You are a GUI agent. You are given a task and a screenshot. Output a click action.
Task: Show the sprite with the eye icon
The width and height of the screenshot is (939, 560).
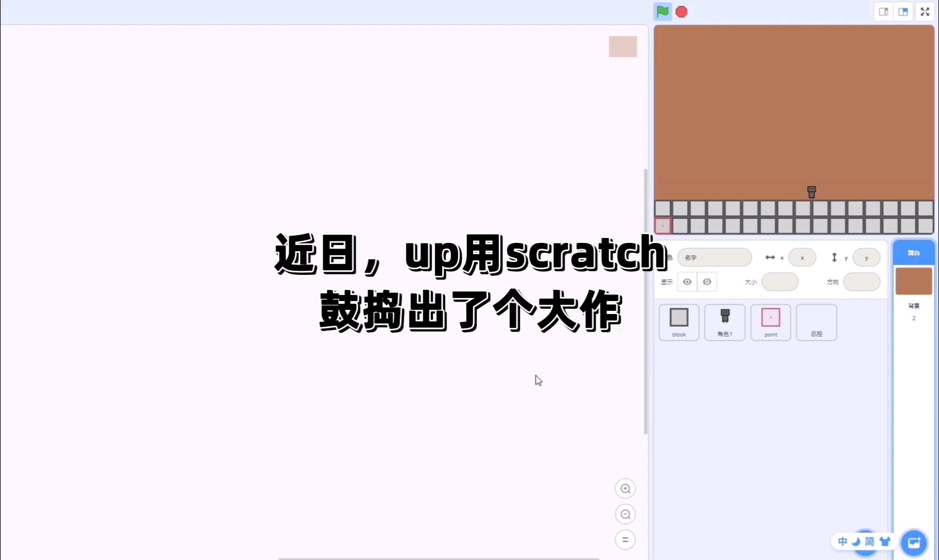click(687, 282)
